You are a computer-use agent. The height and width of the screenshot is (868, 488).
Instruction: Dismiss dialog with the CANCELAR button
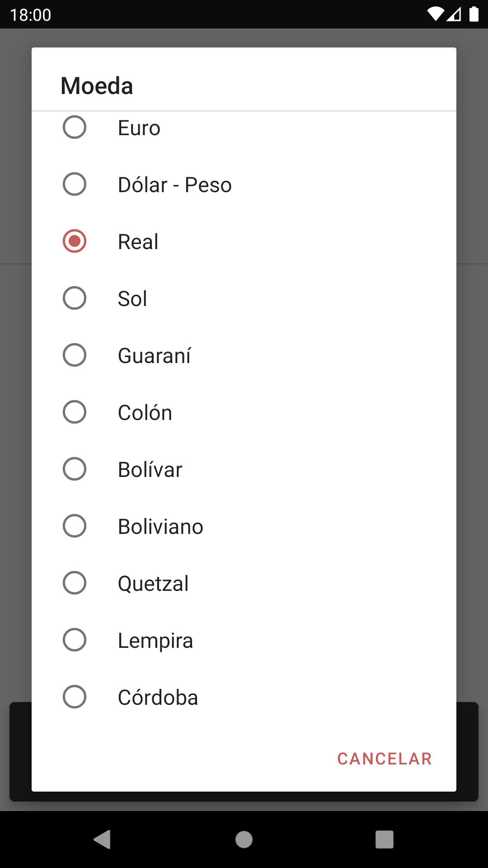click(x=385, y=759)
